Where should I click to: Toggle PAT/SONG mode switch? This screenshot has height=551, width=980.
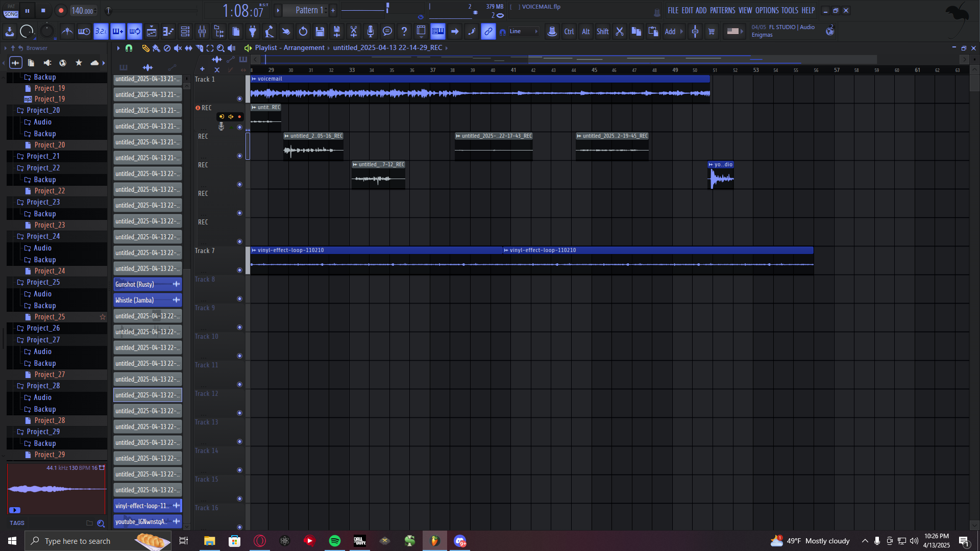tap(11, 11)
